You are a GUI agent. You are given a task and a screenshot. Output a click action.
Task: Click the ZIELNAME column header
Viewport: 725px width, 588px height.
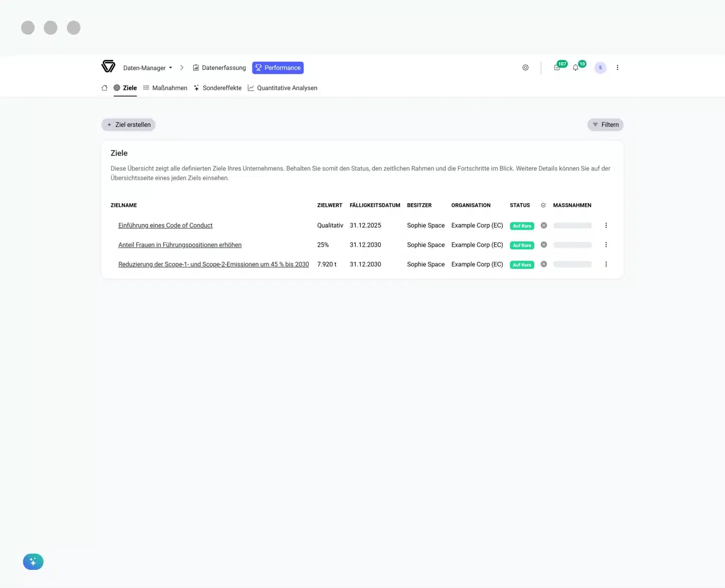point(124,205)
